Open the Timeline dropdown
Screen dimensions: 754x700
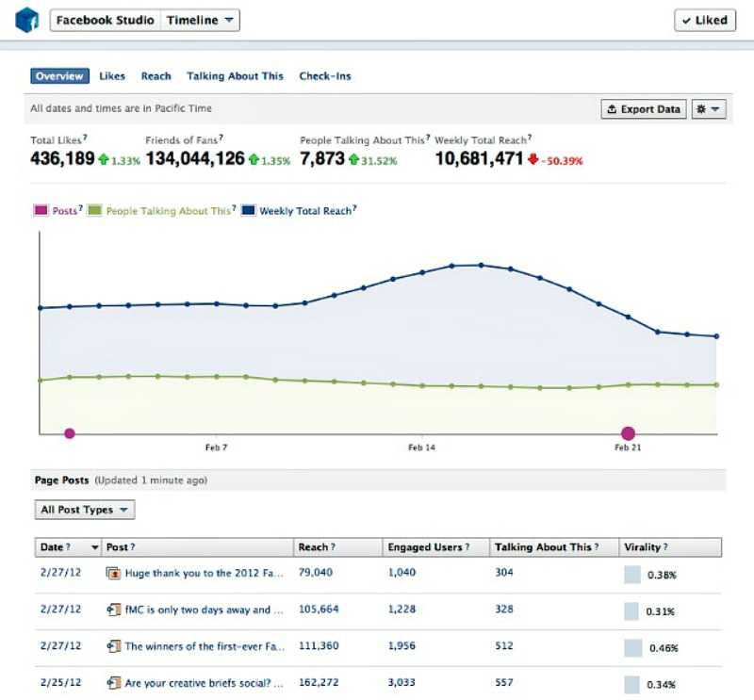[x=199, y=19]
